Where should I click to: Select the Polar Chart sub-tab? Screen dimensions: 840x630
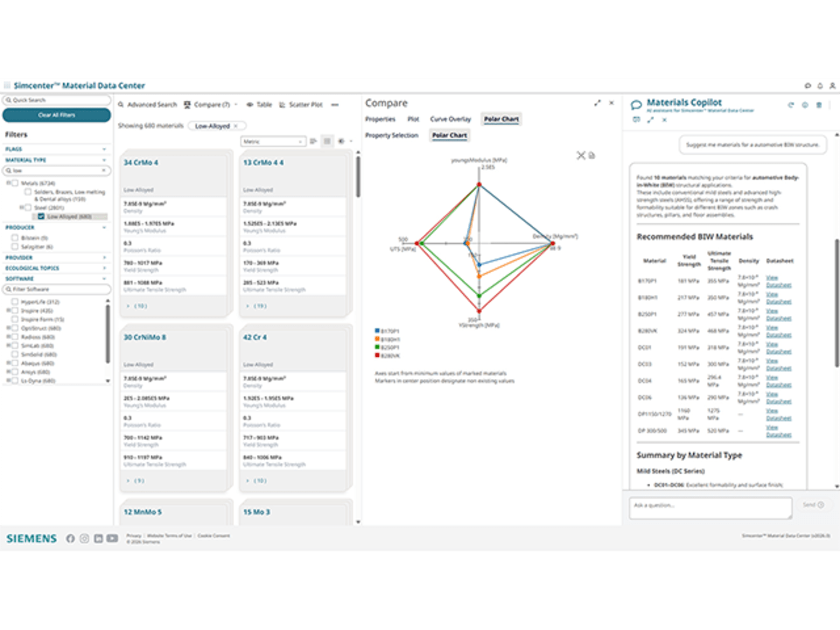[x=450, y=135]
